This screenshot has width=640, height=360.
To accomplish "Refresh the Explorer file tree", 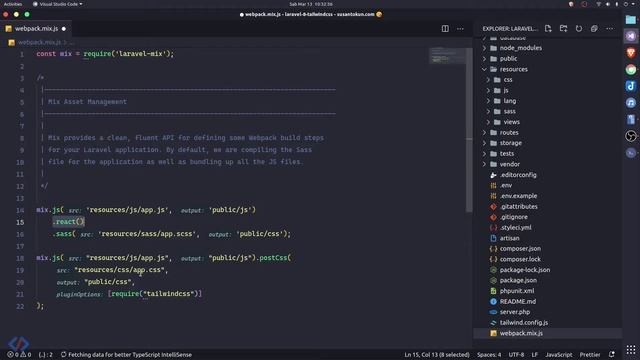I will pos(579,29).
